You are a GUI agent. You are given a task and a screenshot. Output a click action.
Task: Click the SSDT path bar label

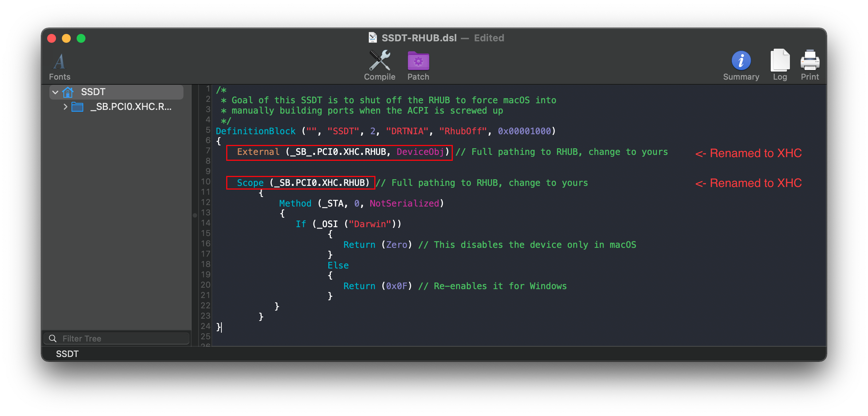pos(67,354)
